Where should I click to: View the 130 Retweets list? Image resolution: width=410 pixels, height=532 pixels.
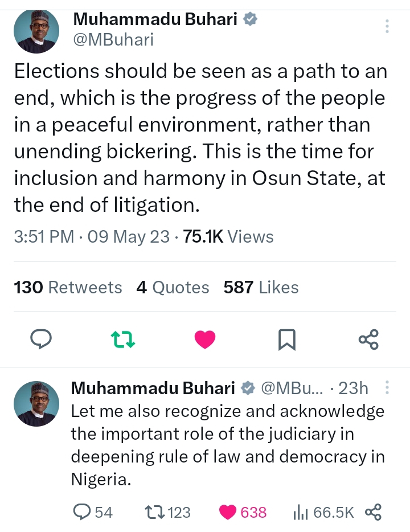(68, 288)
